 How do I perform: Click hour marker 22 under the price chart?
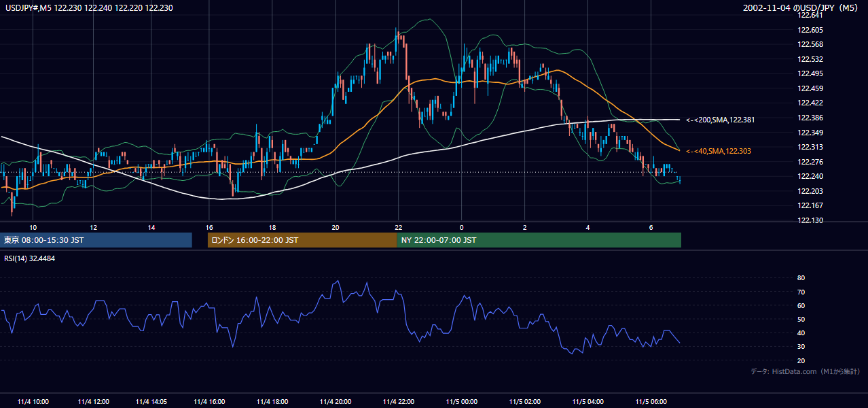(398, 227)
